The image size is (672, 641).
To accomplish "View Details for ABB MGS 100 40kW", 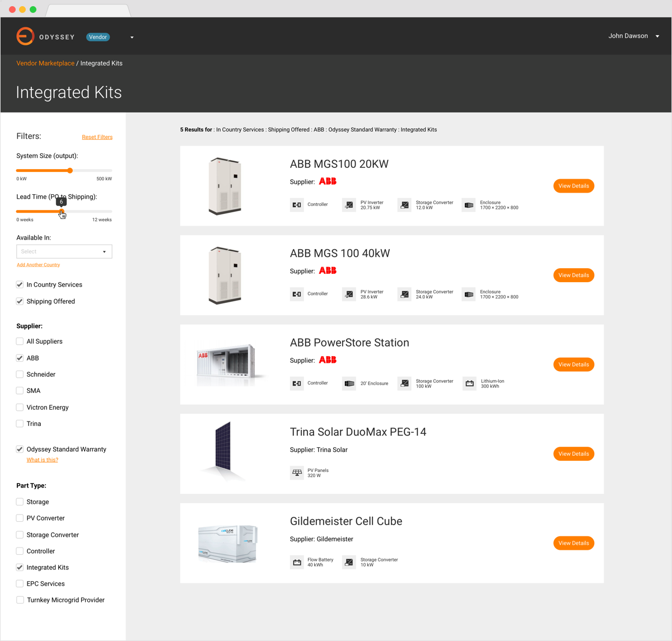I will [x=574, y=275].
